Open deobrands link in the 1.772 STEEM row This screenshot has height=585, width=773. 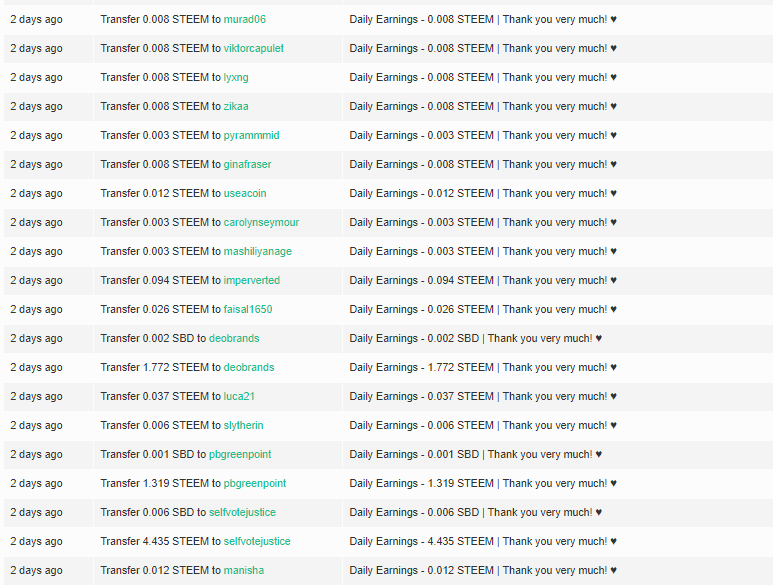coord(248,368)
